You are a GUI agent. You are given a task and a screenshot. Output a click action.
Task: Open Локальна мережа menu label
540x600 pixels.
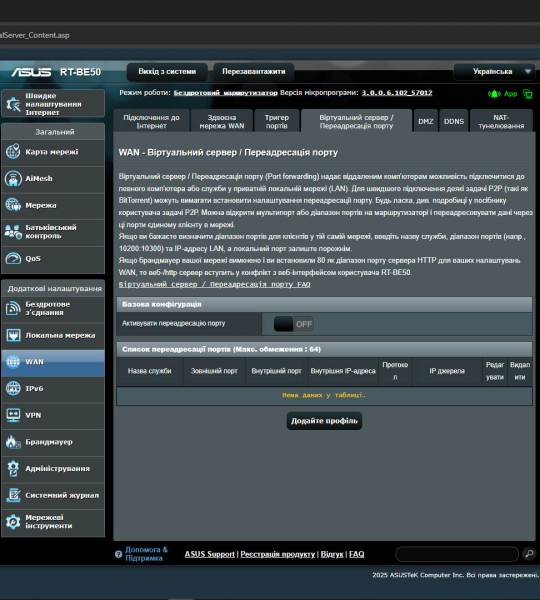(60, 335)
